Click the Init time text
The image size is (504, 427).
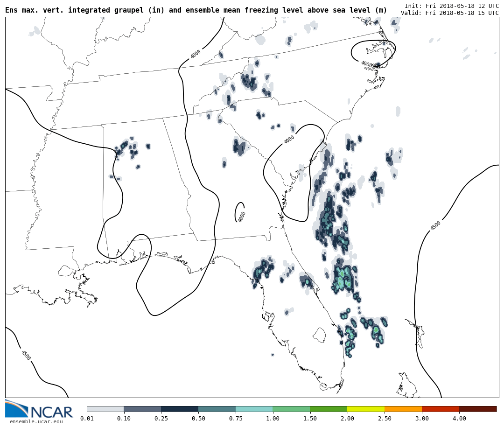451,6
